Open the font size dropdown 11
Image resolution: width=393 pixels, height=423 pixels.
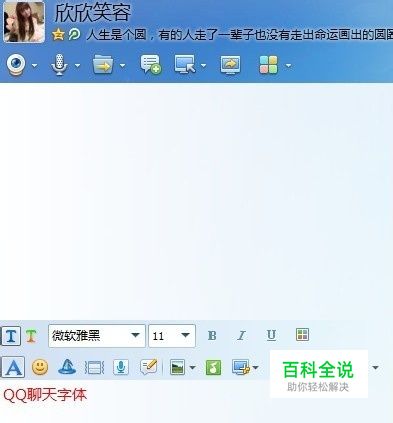coord(172,336)
